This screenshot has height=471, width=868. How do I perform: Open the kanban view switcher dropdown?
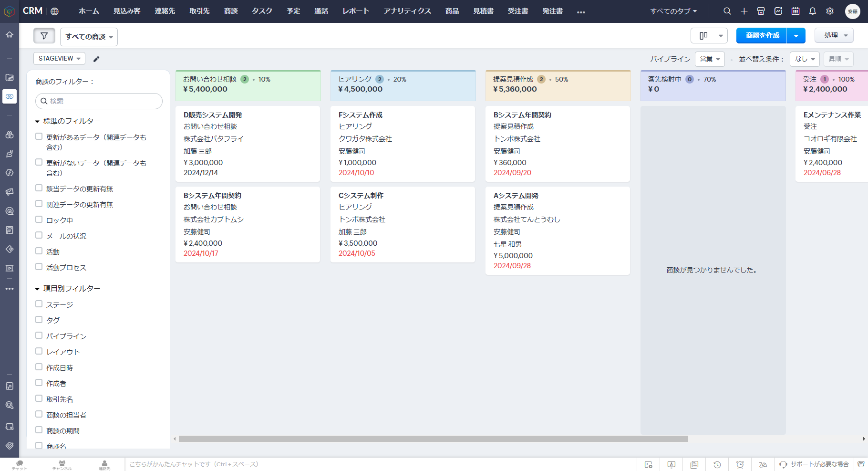tap(709, 36)
